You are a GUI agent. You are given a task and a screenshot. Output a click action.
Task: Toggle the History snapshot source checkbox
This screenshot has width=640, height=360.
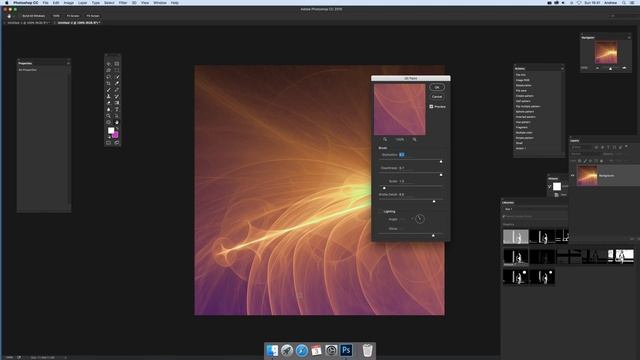[550, 187]
